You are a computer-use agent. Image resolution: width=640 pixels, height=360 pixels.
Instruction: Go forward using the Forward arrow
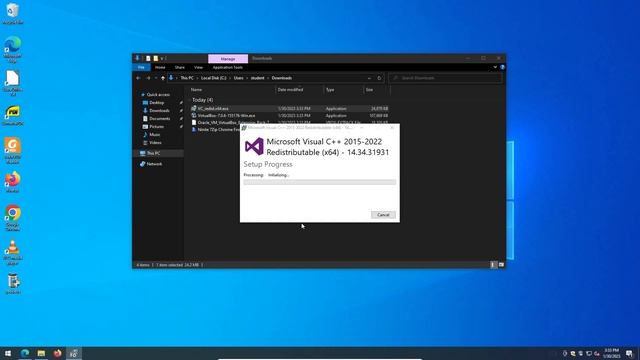point(148,78)
